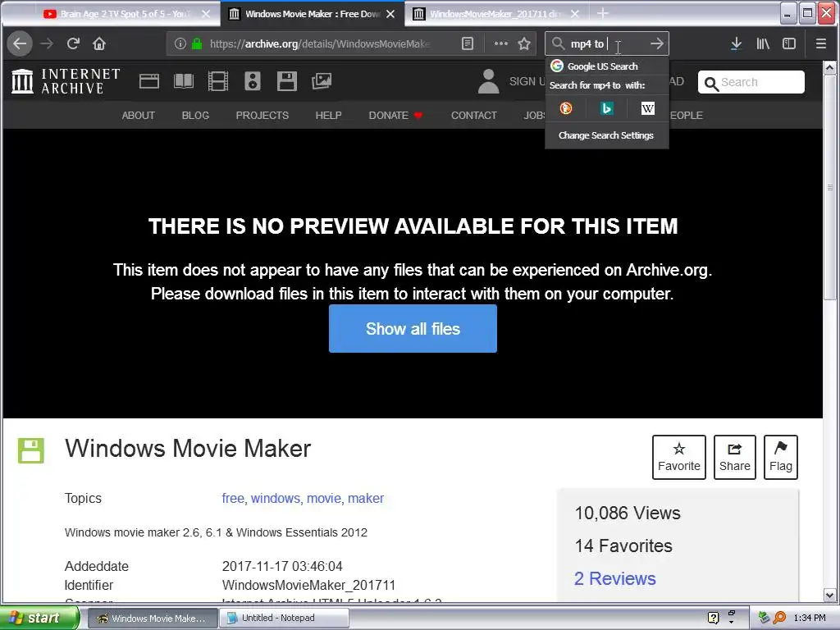Screen dimensions: 840x630
Task: Click the forward navigation arrow
Action: click(47, 43)
